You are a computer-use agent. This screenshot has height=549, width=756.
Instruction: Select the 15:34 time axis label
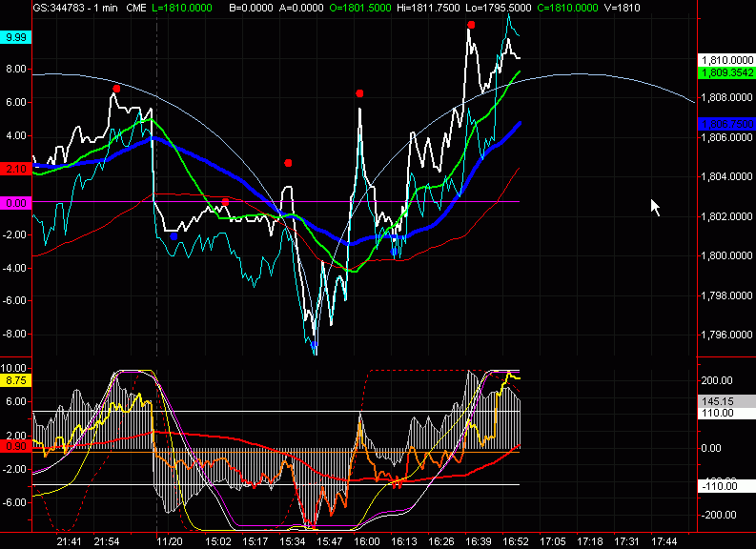pyautogui.click(x=293, y=541)
